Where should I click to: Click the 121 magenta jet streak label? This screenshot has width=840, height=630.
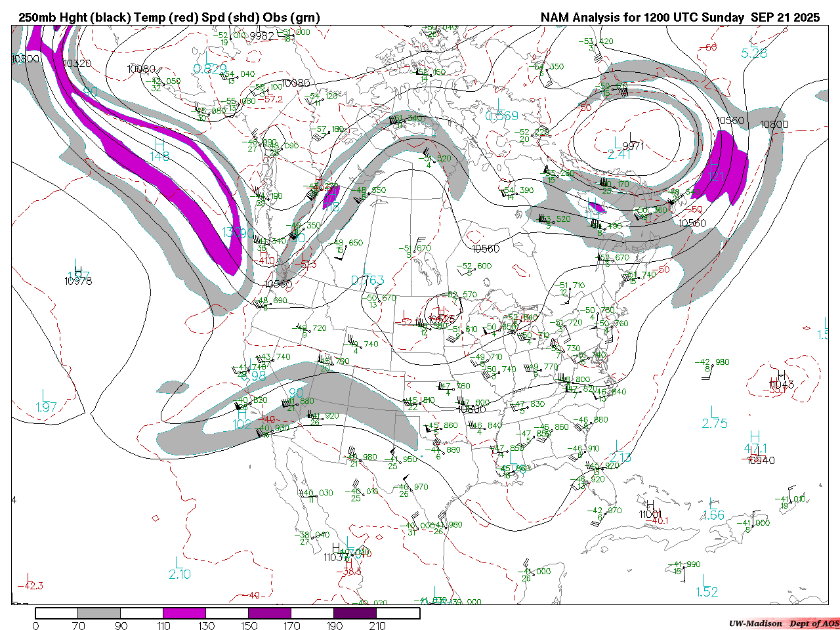tap(715, 177)
